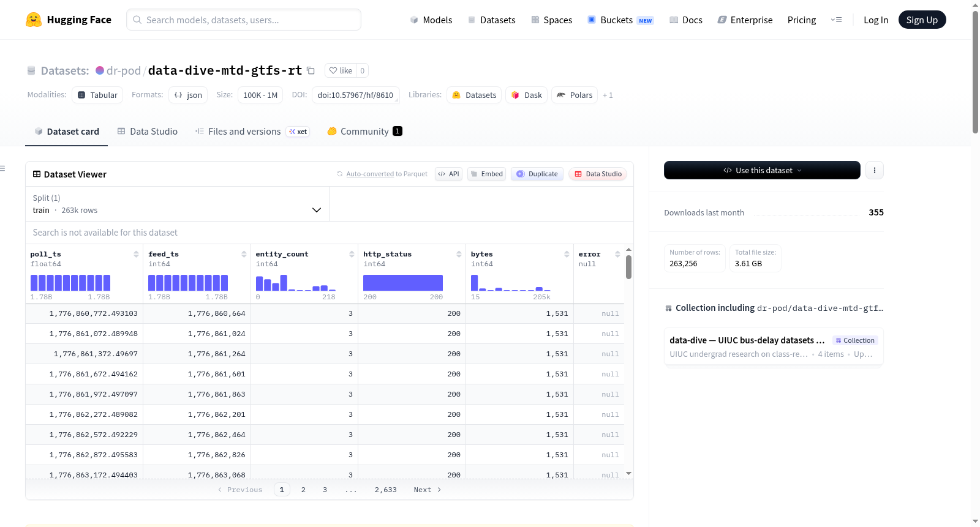Select page 1 in pagination

click(x=282, y=490)
